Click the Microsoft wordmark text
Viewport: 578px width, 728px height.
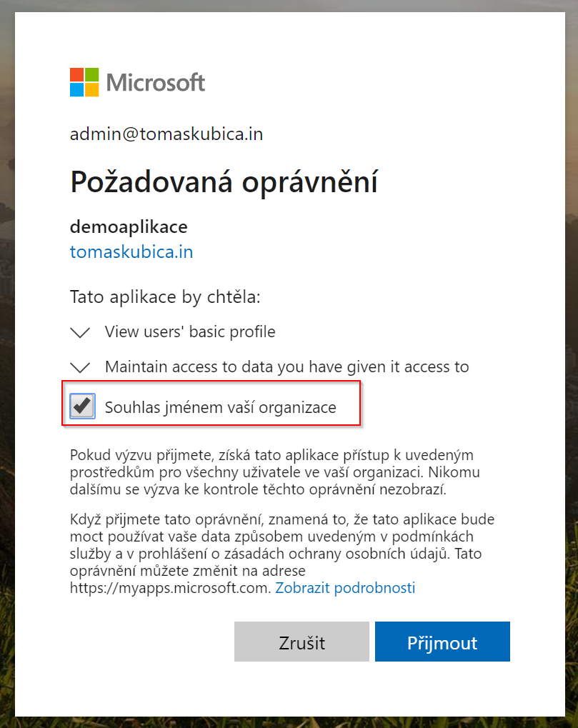point(156,83)
